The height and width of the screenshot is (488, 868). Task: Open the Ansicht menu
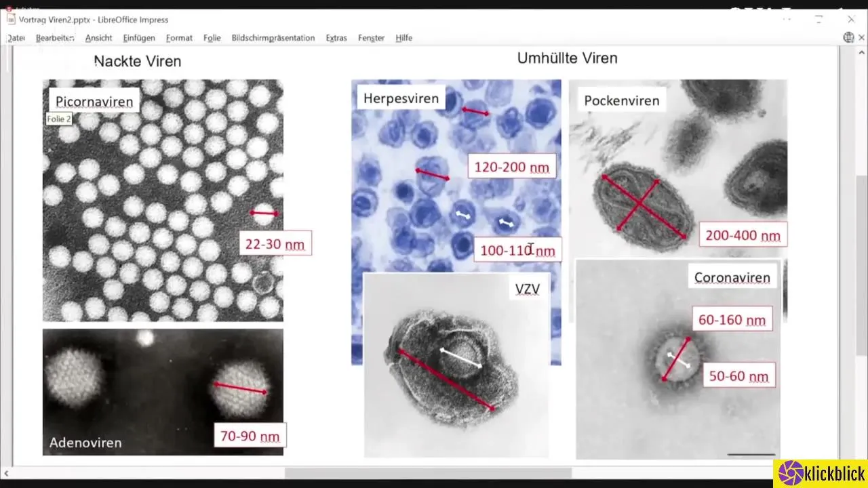pyautogui.click(x=99, y=38)
